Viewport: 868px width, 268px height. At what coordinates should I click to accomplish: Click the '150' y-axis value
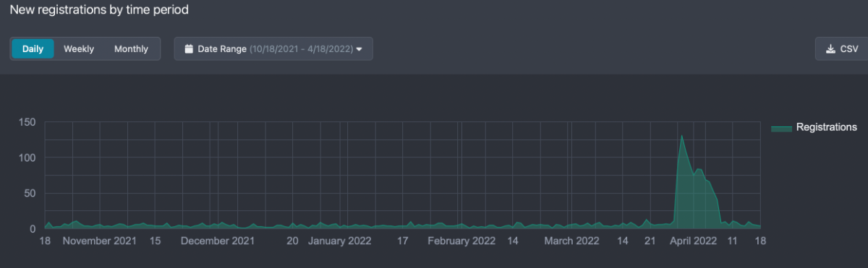click(27, 122)
